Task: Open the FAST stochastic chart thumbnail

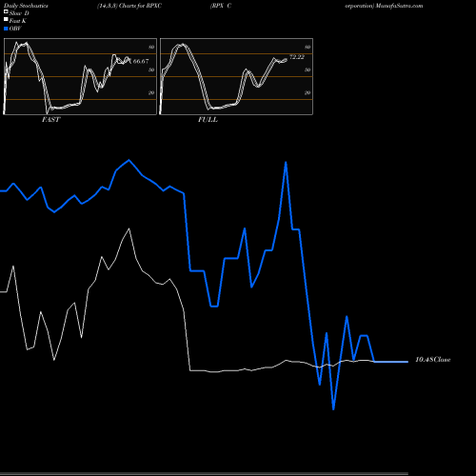Action: click(x=80, y=76)
